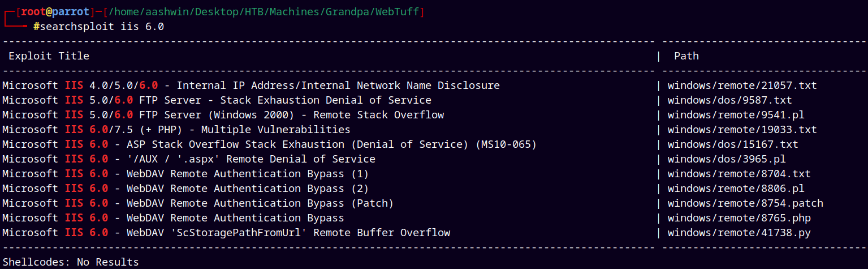
Task: Select the working directory path in prompt
Action: (265, 12)
